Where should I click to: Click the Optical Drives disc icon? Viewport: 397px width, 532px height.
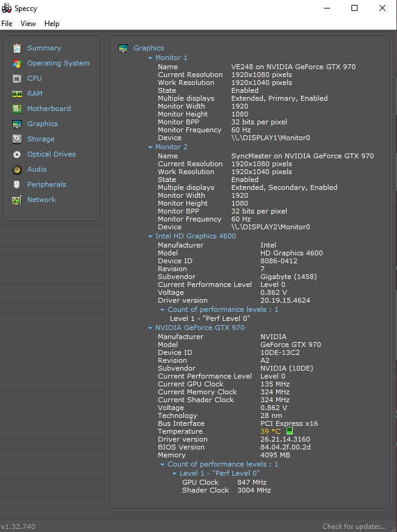point(16,154)
